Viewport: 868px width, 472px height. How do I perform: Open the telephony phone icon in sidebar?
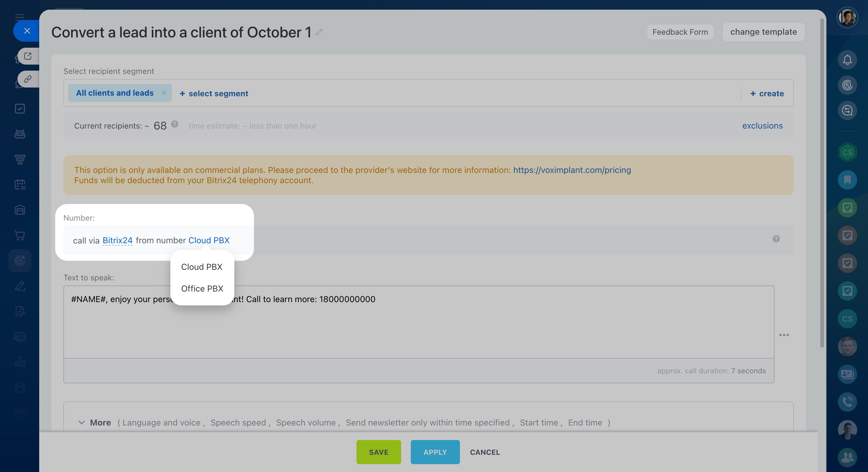(x=847, y=402)
